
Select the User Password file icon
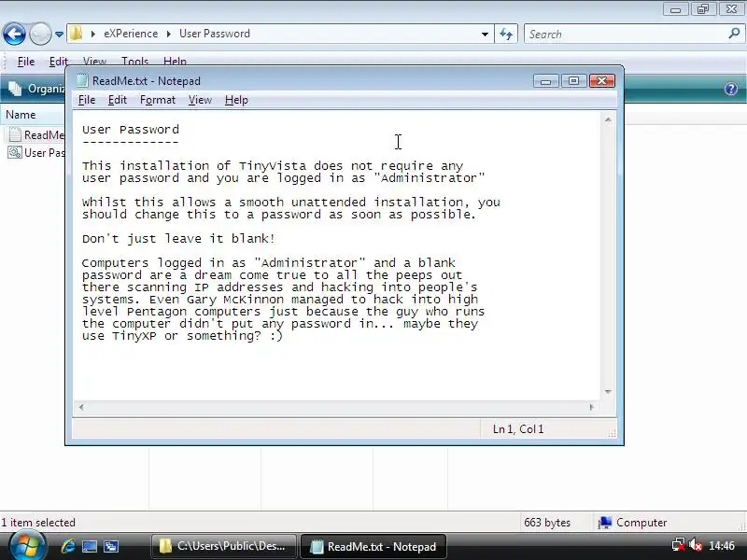point(15,152)
